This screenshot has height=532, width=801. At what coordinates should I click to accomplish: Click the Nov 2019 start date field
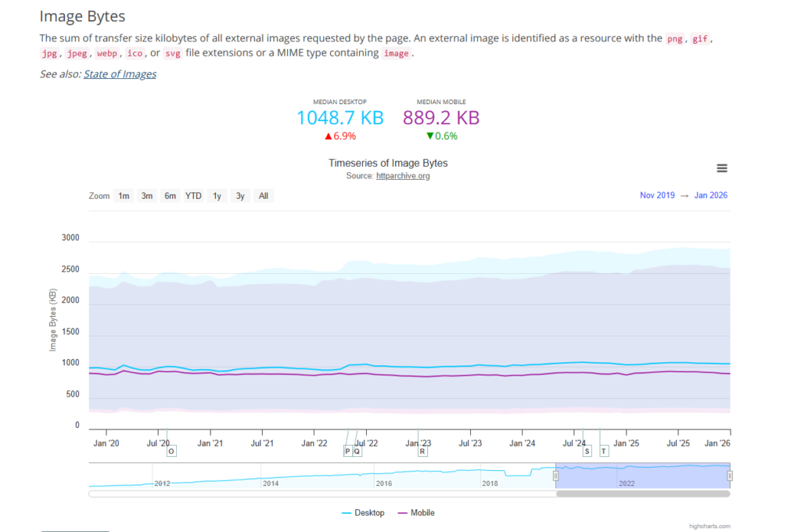point(658,196)
